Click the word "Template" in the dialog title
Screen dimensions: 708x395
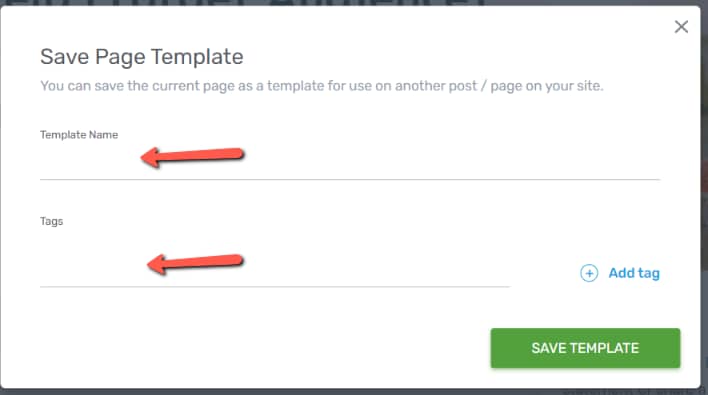coord(197,57)
